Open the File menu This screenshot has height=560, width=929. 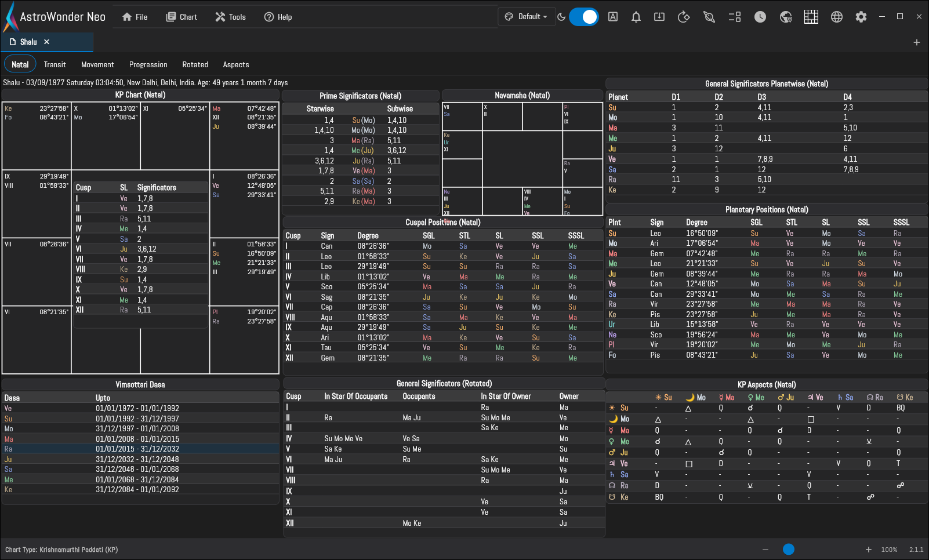pos(135,17)
